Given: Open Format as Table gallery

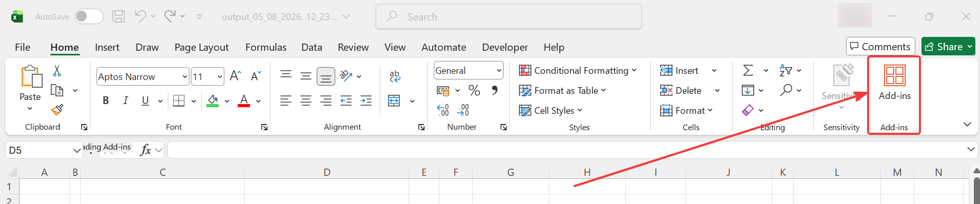Looking at the screenshot, I should [563, 91].
